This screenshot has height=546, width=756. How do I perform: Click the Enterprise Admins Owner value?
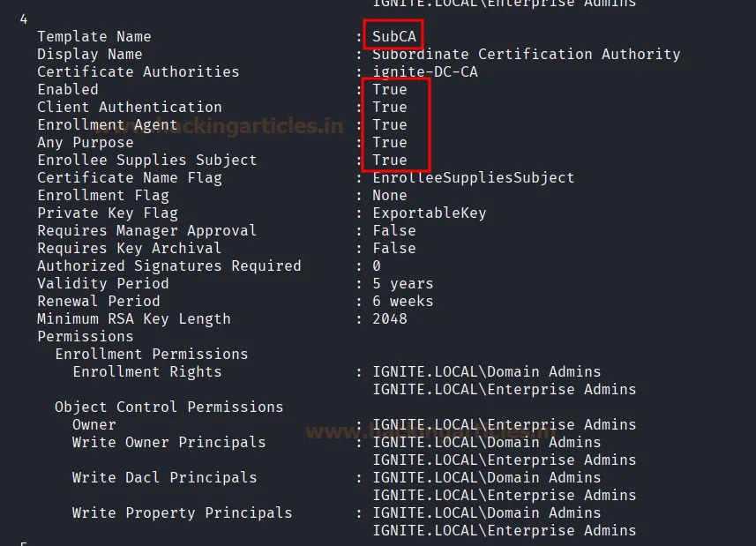click(504, 424)
